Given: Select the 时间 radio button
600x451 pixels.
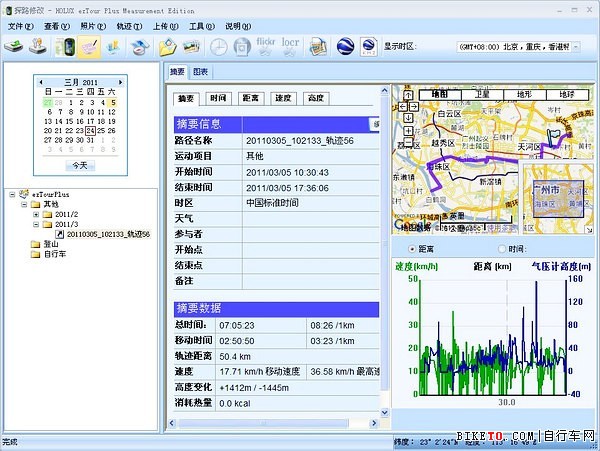Looking at the screenshot, I should click(x=501, y=248).
